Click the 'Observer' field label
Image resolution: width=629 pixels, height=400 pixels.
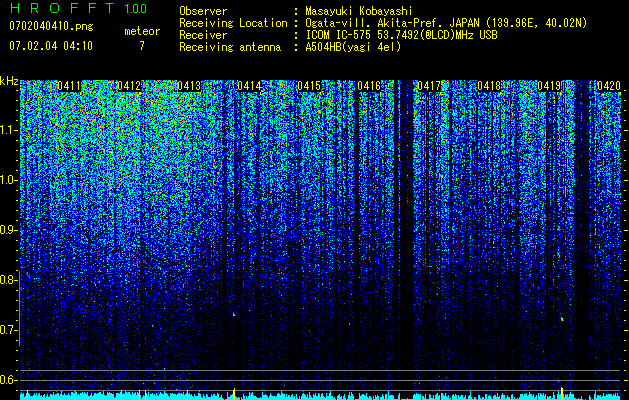pyautogui.click(x=203, y=11)
